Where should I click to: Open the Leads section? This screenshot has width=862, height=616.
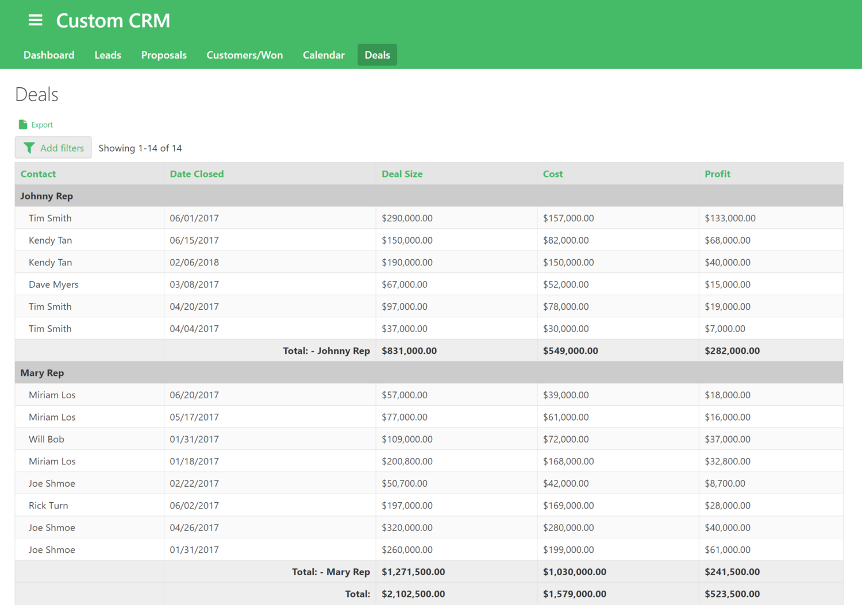click(x=107, y=55)
